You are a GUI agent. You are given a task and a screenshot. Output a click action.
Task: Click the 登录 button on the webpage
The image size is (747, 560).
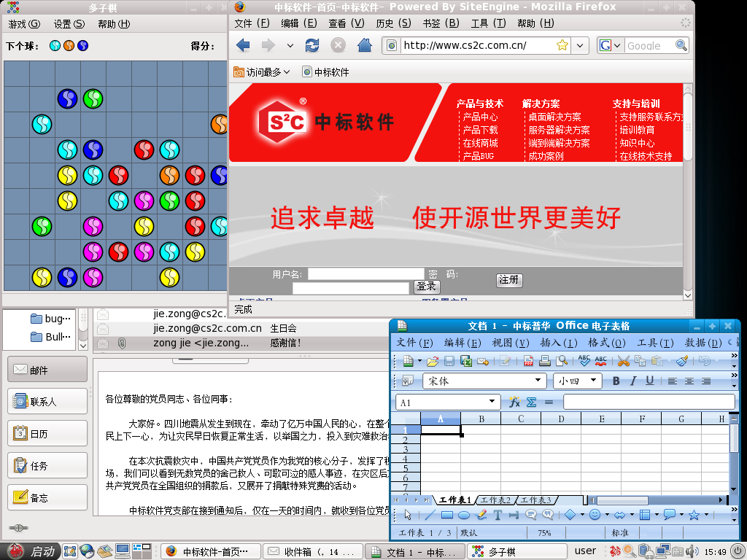[427, 287]
